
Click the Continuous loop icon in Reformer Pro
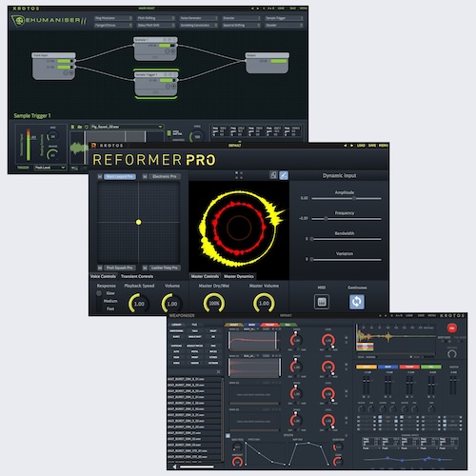tap(357, 302)
